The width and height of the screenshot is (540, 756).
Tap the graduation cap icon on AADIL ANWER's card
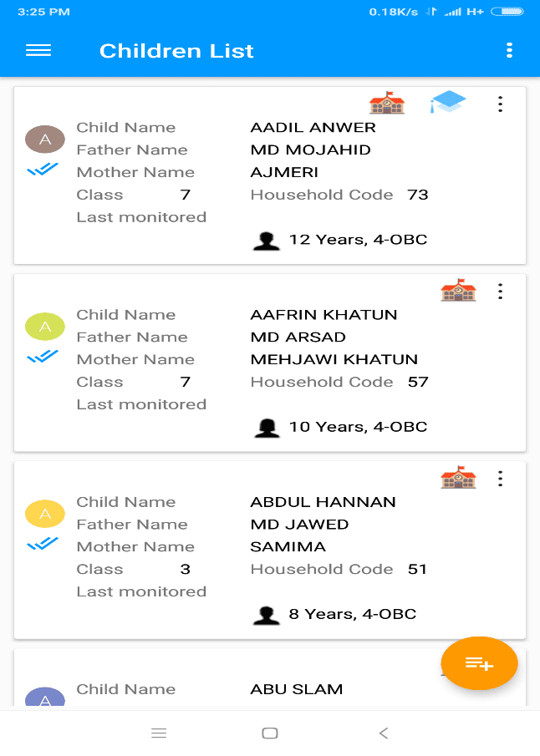coord(448,100)
